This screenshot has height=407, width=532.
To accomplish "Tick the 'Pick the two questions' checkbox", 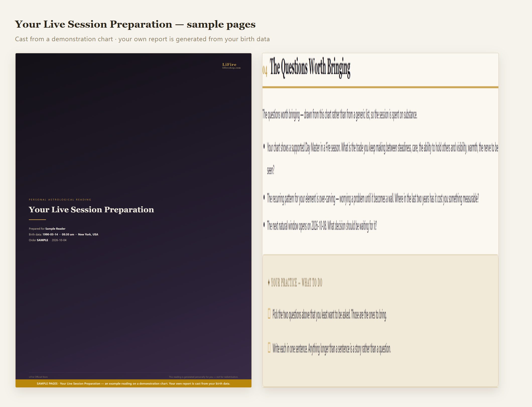I will (x=269, y=314).
